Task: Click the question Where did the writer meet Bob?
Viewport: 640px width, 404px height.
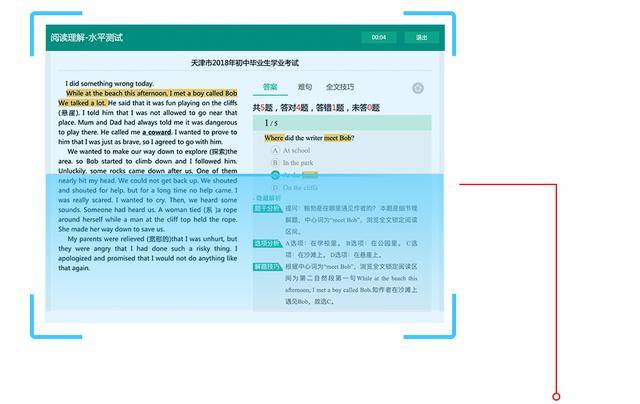Action: point(309,138)
